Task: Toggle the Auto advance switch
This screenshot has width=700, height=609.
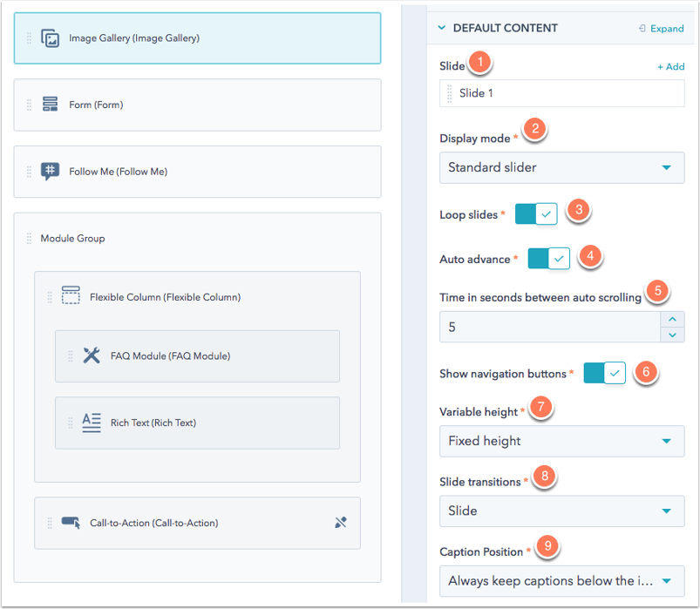Action: click(x=548, y=258)
